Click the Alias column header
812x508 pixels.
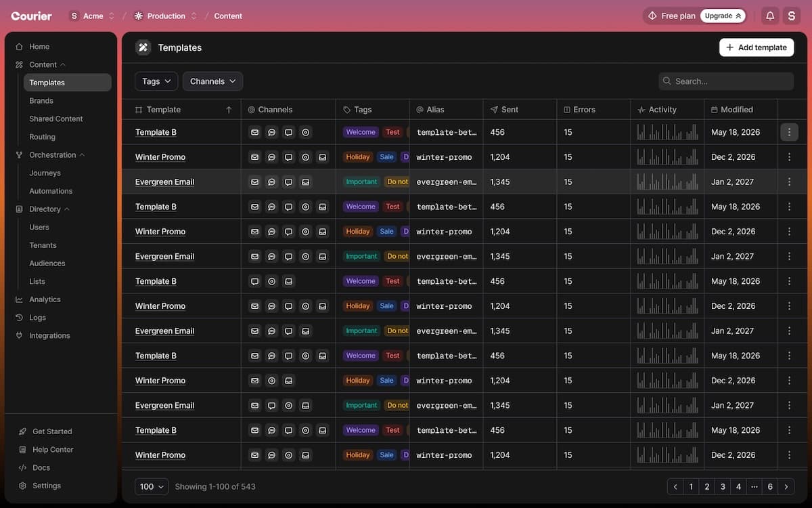[447, 110]
